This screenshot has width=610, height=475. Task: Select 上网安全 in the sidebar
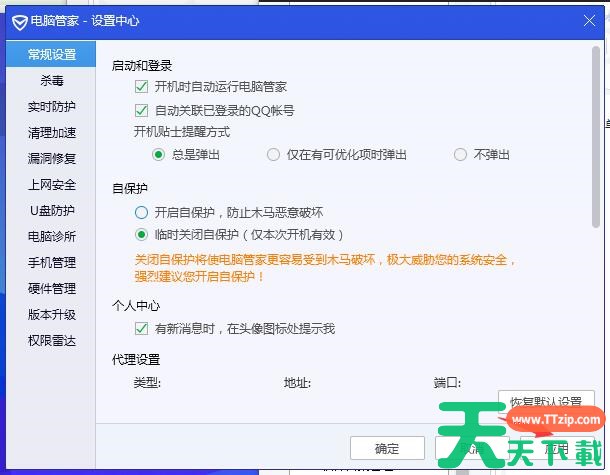pos(51,184)
